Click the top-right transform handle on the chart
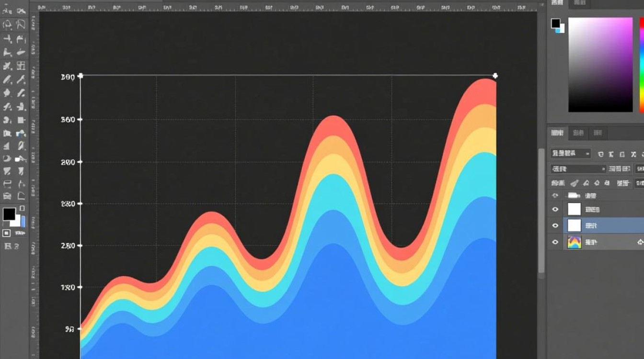 pos(495,76)
